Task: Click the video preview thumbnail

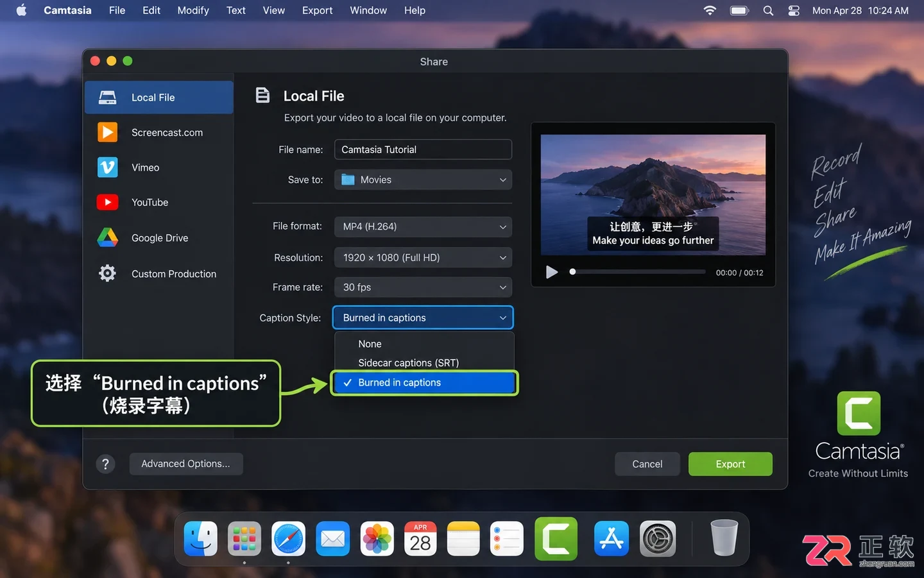Action: (653, 195)
